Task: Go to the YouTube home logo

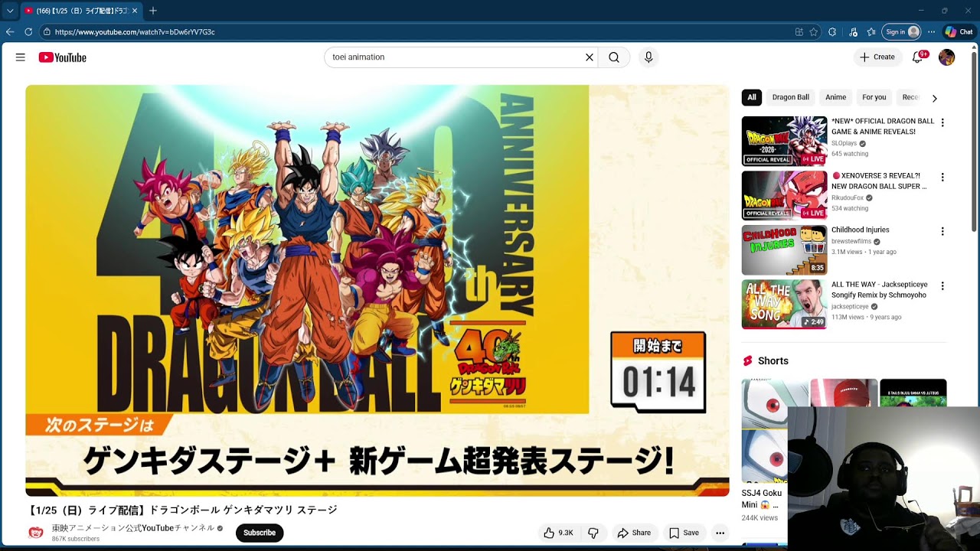Action: click(x=62, y=57)
